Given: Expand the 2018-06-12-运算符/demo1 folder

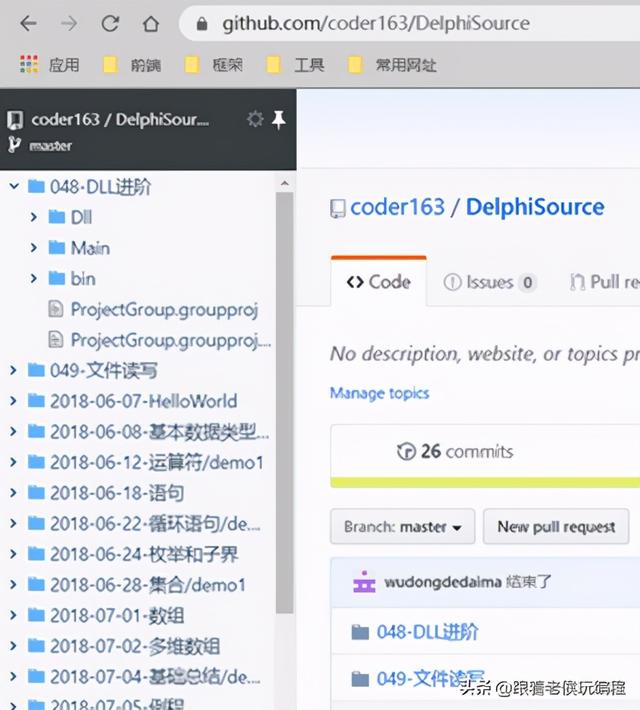Looking at the screenshot, I should click(x=14, y=462).
